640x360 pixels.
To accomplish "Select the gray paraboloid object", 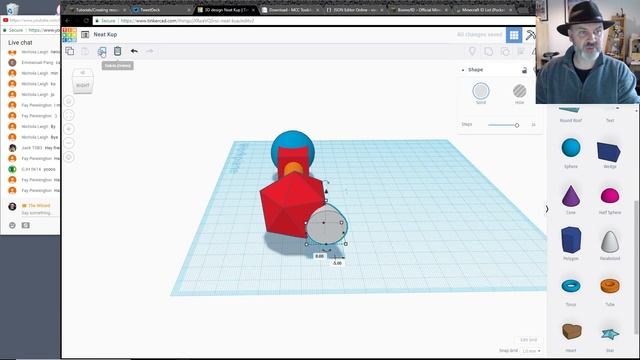I will click(x=327, y=225).
